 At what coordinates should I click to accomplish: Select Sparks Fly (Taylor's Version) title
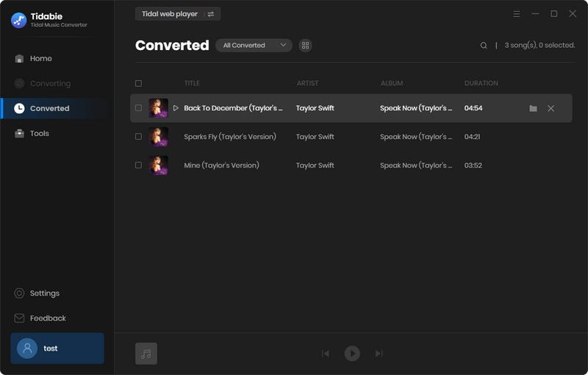click(x=230, y=137)
